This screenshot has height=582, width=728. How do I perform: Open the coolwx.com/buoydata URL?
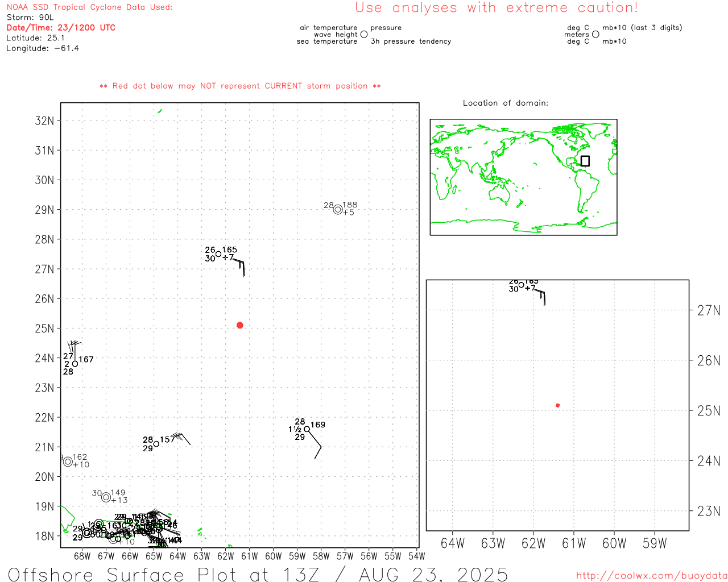point(652,576)
